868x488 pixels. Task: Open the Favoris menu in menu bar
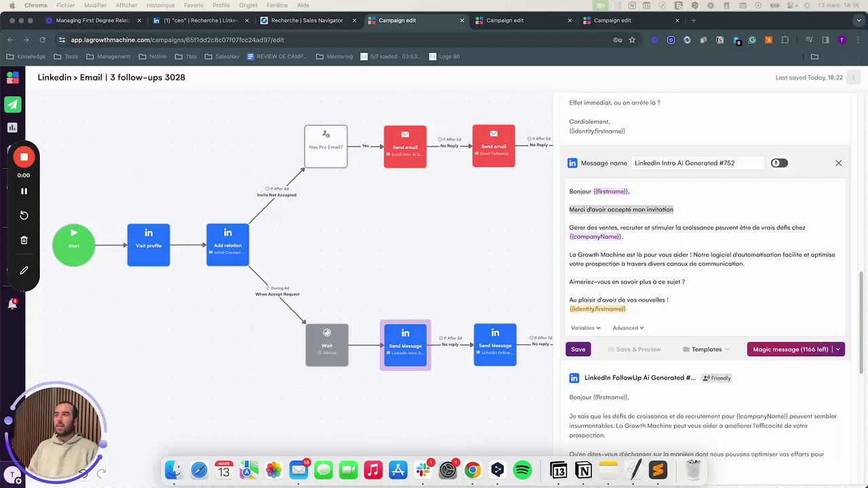tap(193, 5)
